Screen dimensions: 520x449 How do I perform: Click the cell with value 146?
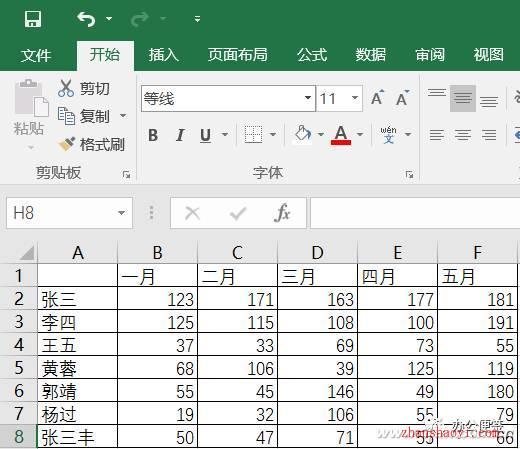pos(318,390)
